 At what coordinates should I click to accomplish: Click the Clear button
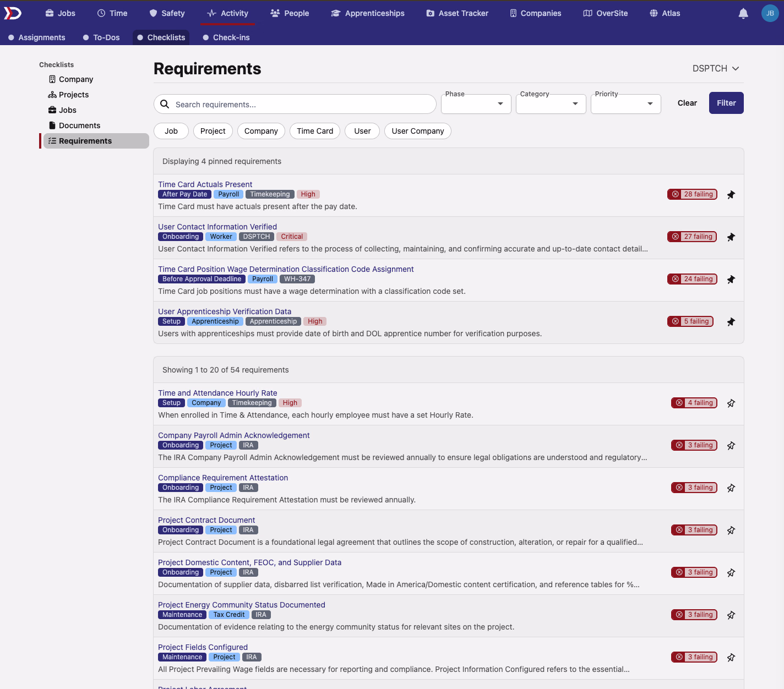click(687, 103)
